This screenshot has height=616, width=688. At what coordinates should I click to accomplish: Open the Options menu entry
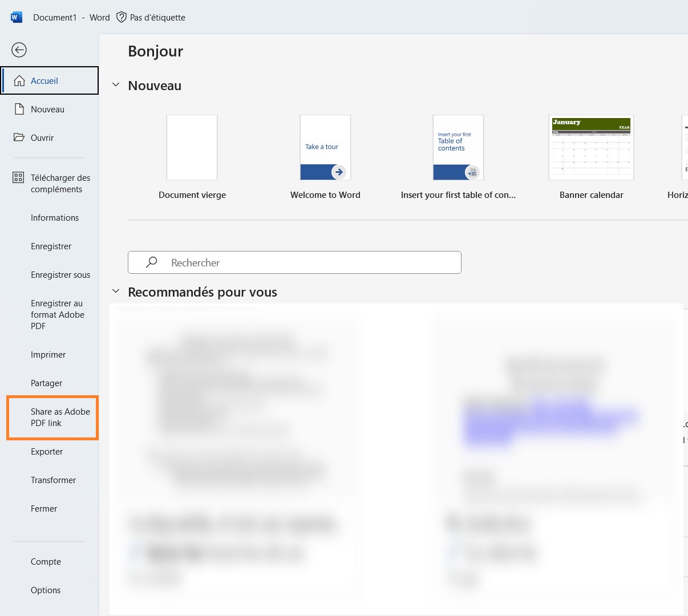(46, 590)
